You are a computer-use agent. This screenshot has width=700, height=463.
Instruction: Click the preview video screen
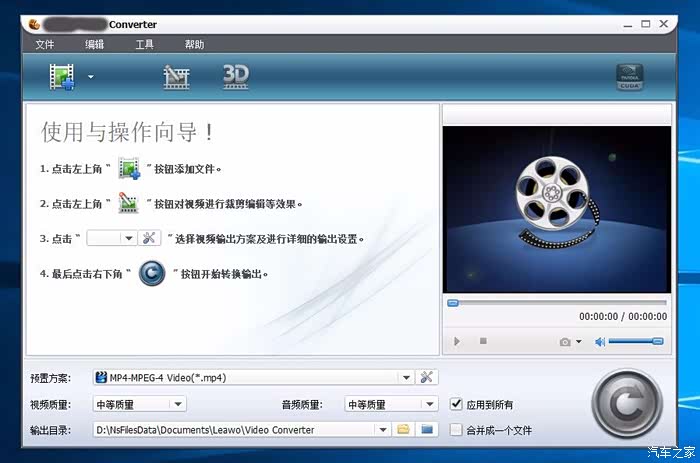point(557,209)
